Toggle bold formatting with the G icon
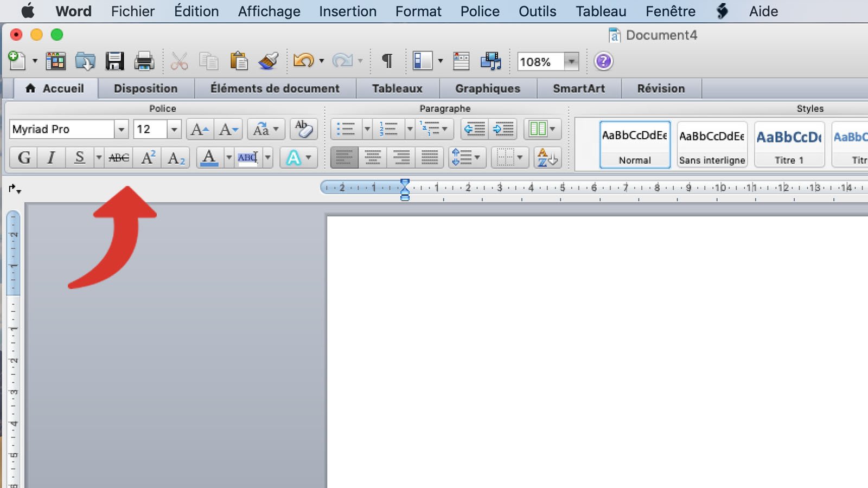 point(23,158)
